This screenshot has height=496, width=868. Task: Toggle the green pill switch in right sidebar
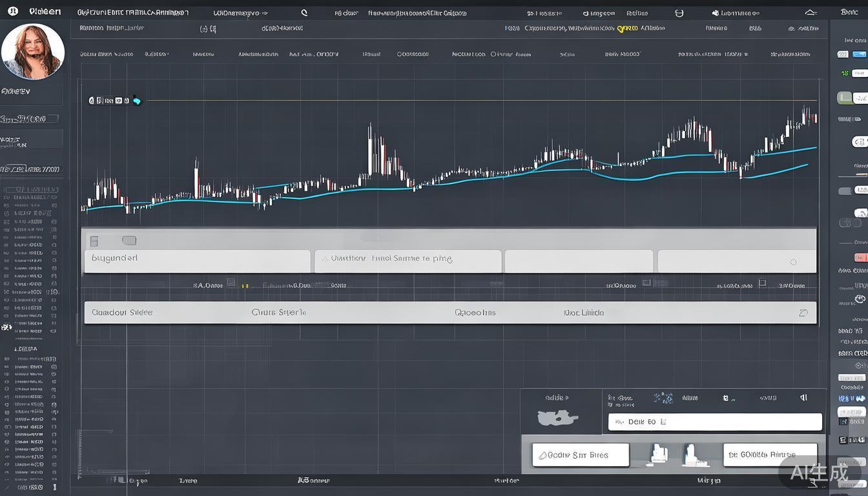845,98
